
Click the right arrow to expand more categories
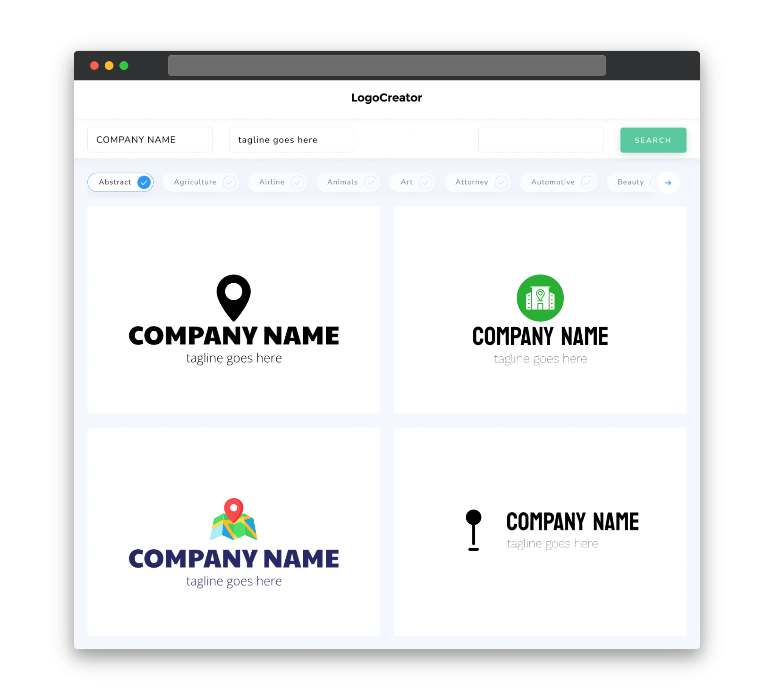click(667, 182)
